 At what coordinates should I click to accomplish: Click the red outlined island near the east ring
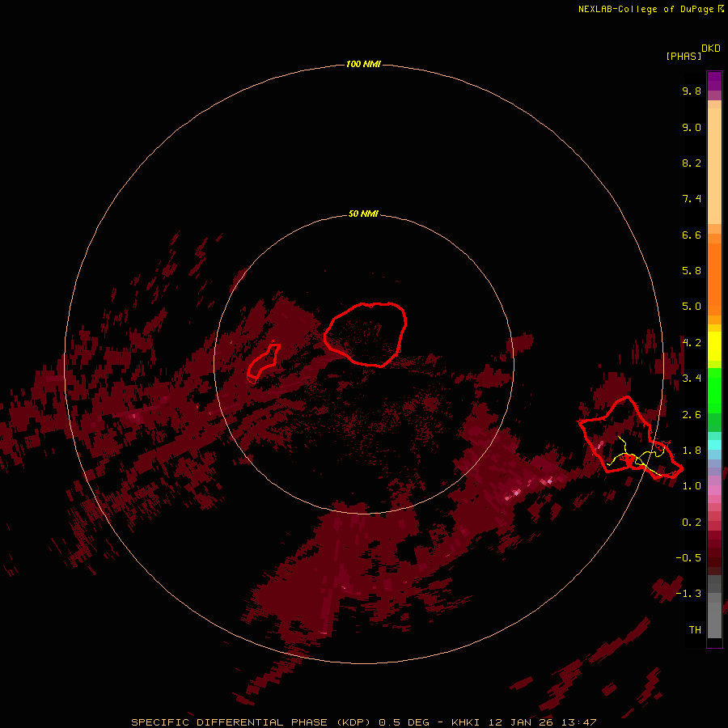click(x=630, y=438)
